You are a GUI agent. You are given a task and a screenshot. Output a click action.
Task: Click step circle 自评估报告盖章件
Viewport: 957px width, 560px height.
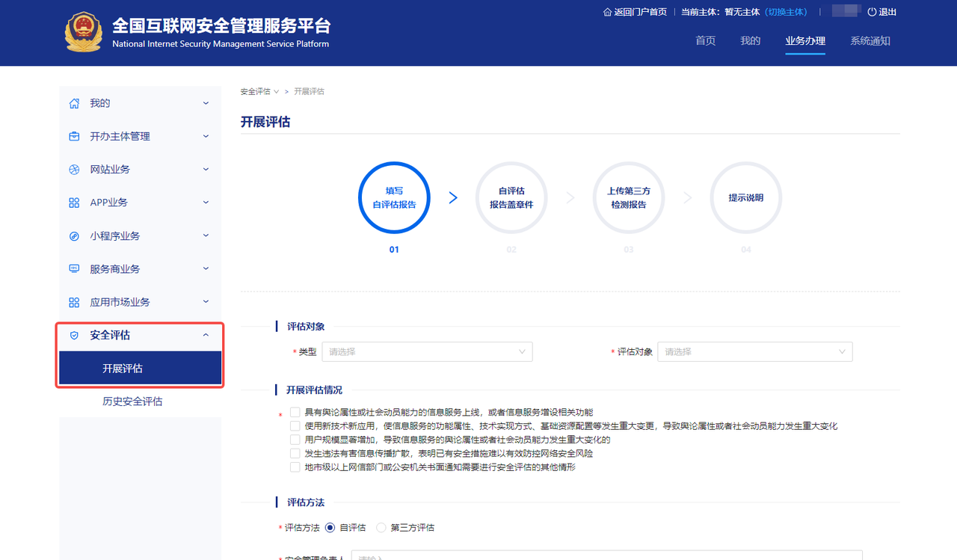[511, 197]
